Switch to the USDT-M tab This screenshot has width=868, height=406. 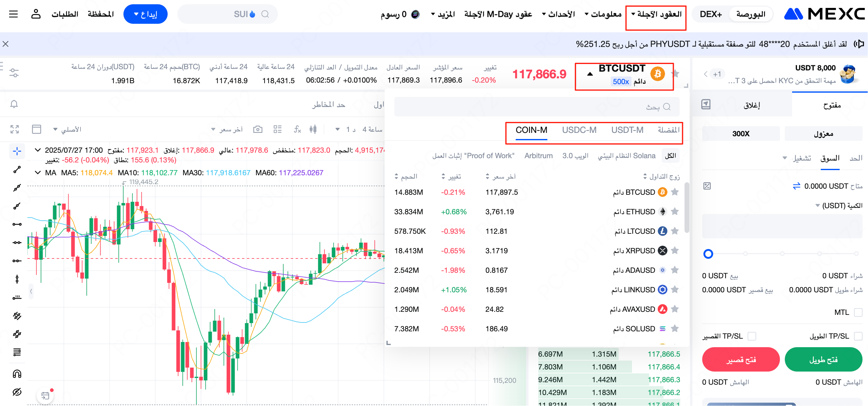(x=627, y=130)
